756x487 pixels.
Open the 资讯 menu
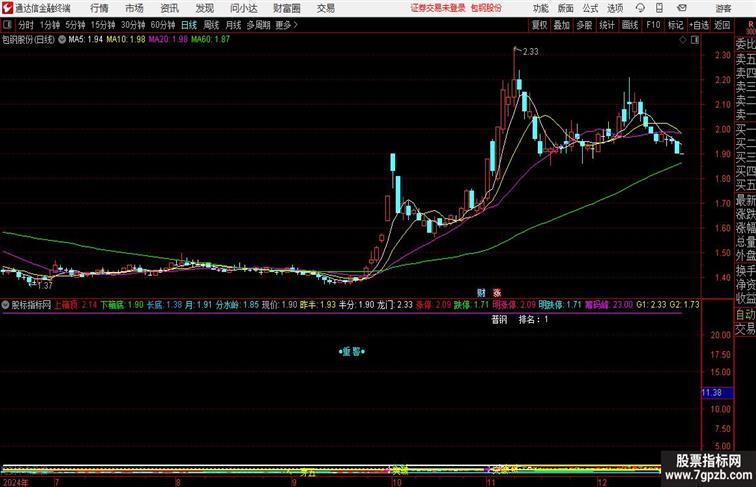click(x=170, y=8)
